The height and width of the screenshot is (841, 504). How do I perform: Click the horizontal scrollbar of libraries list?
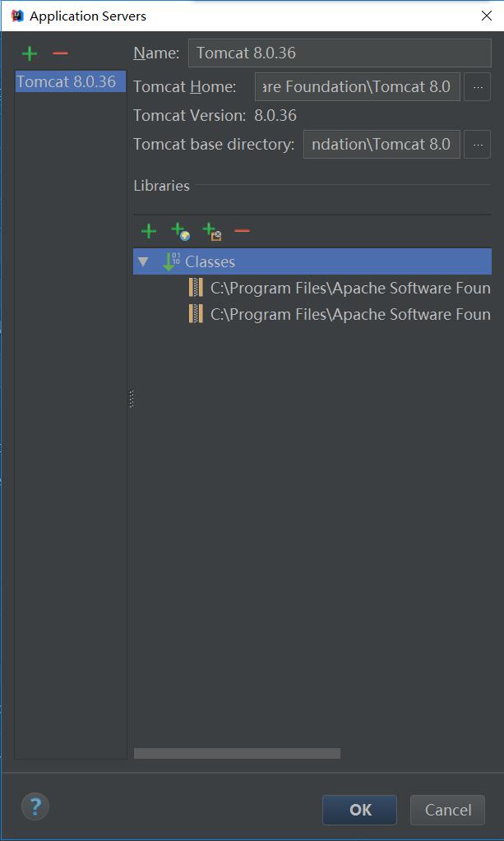pos(237,754)
